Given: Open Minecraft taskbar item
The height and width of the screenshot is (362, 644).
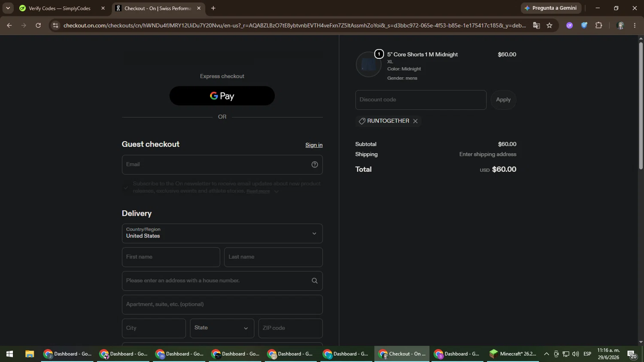Looking at the screenshot, I should (513, 354).
